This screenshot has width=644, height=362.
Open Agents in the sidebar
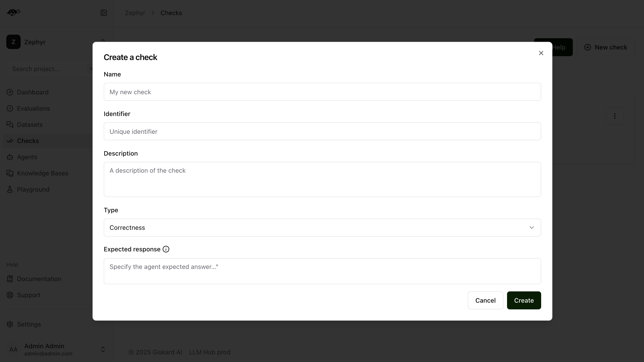(x=48, y=157)
